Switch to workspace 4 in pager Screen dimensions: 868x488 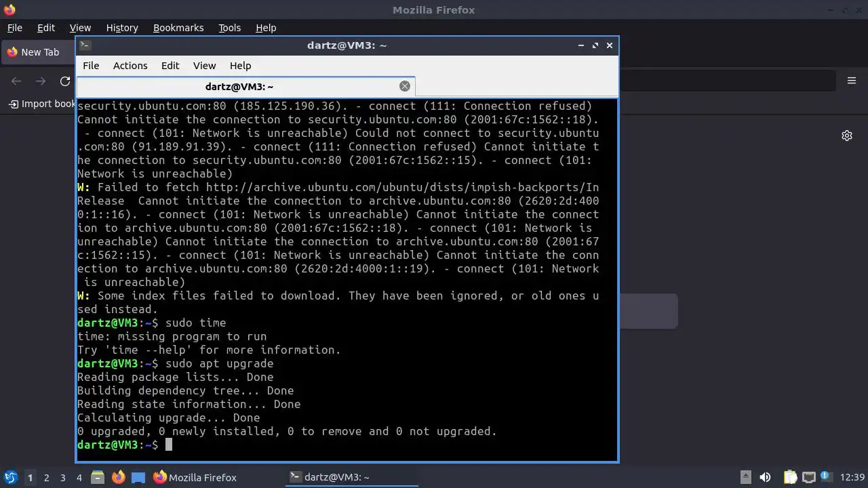click(x=79, y=477)
